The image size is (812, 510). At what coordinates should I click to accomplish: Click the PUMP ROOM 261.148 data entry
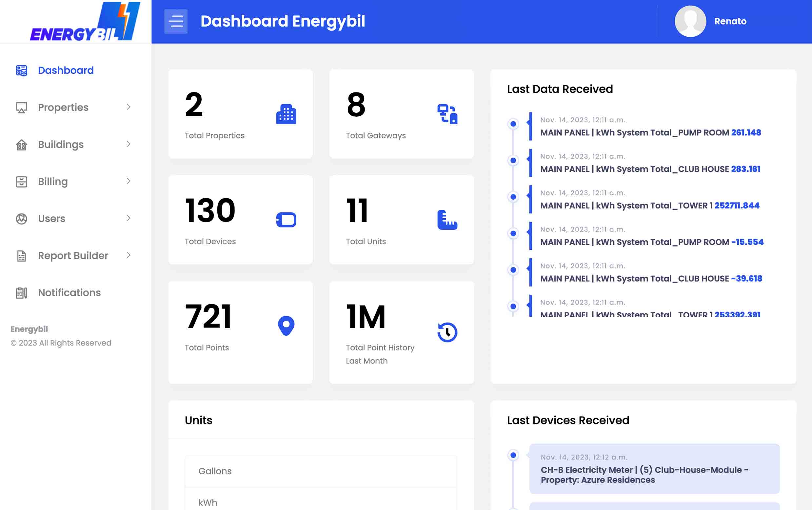pyautogui.click(x=650, y=133)
